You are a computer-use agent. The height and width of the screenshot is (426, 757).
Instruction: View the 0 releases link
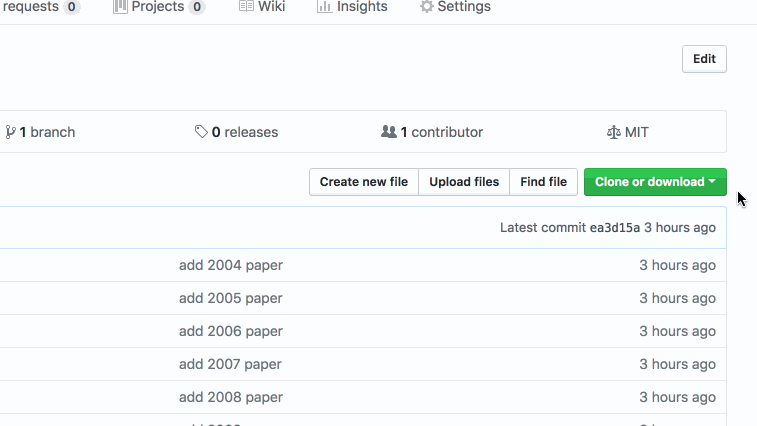tap(237, 132)
